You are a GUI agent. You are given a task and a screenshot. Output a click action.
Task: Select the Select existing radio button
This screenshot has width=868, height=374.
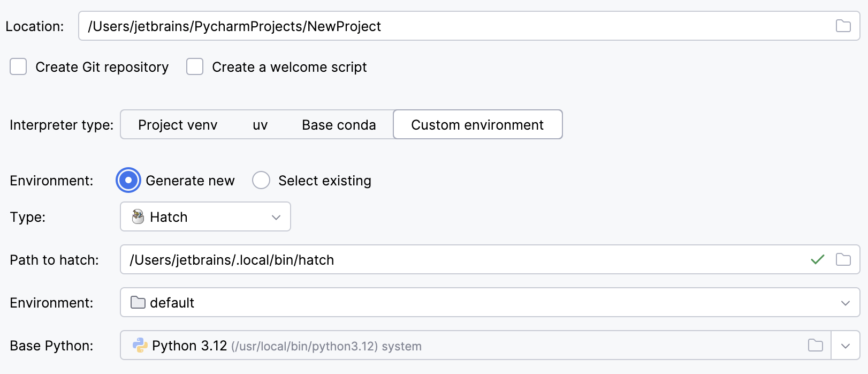[x=261, y=181]
